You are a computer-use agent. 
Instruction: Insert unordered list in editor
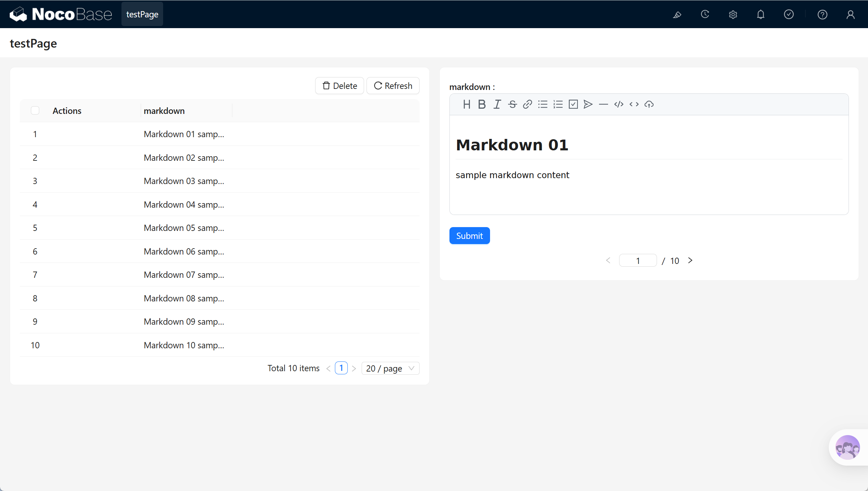click(x=543, y=104)
